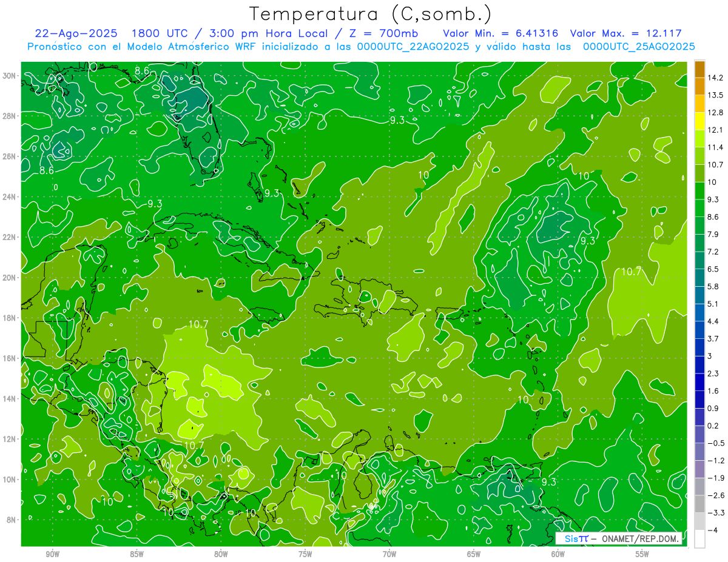Click the swatch between 9.3 and 10

tap(699, 191)
